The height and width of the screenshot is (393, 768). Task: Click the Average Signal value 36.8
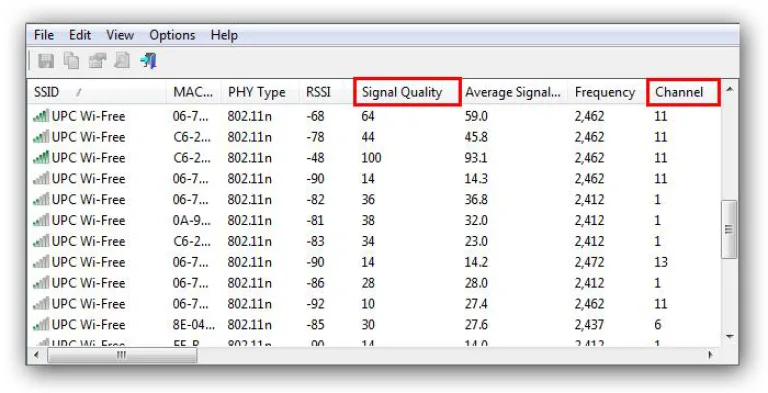point(476,199)
